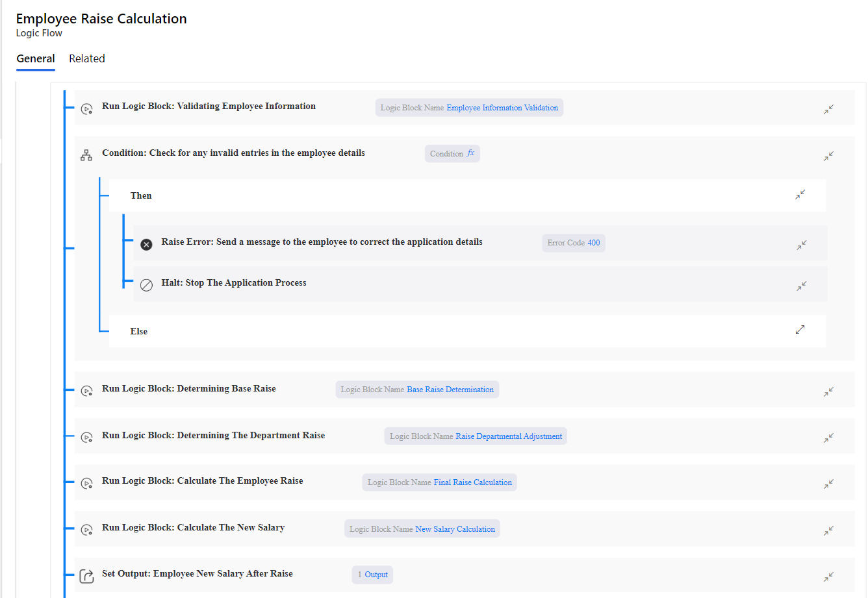Open the Base Raise Determination link
This screenshot has height=598, width=868.
point(451,389)
